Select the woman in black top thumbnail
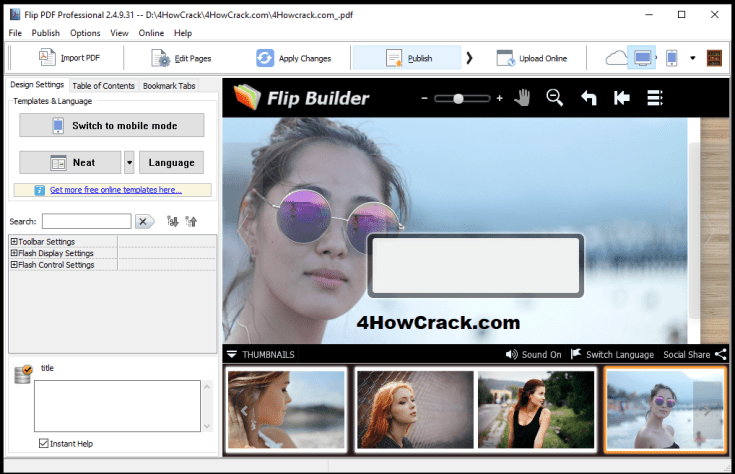735x474 pixels. click(536, 410)
